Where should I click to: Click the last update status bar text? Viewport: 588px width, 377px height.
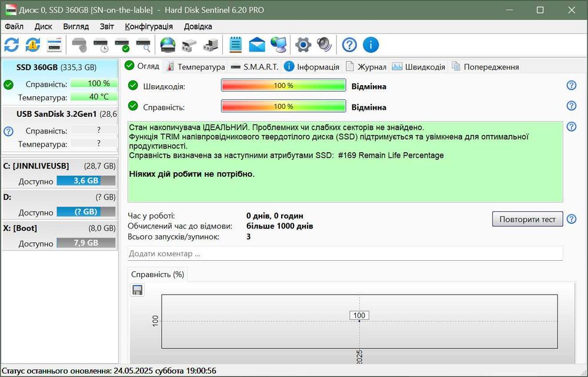tap(109, 371)
